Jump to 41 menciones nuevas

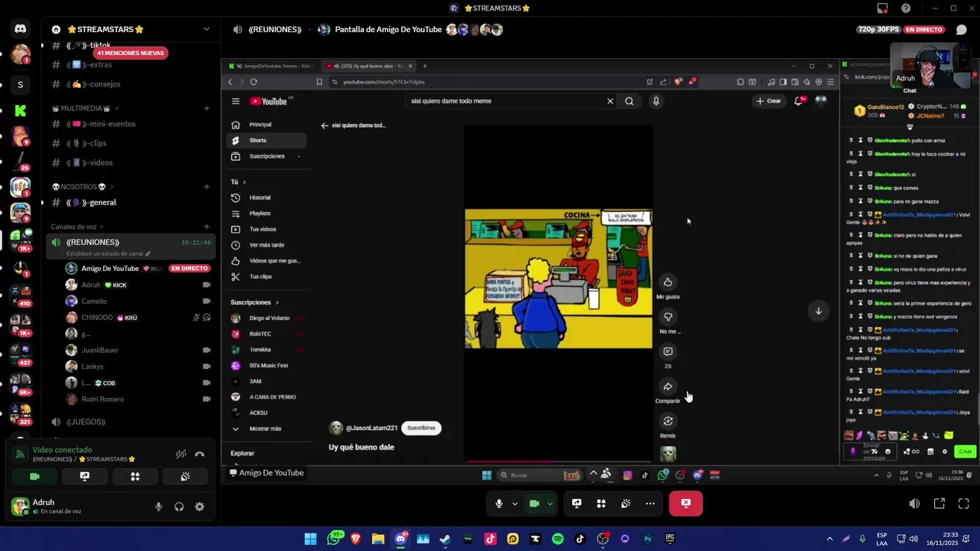click(x=131, y=53)
